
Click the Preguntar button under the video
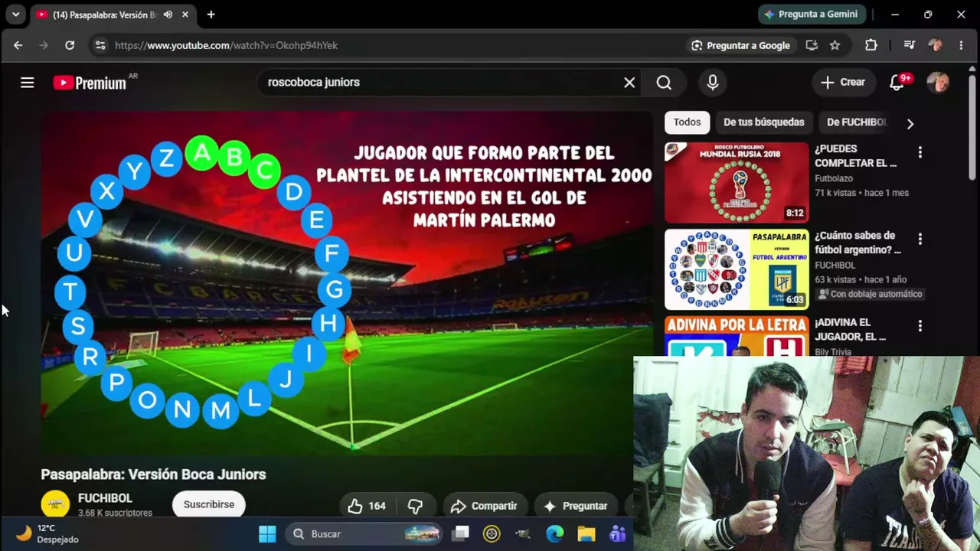click(x=576, y=506)
